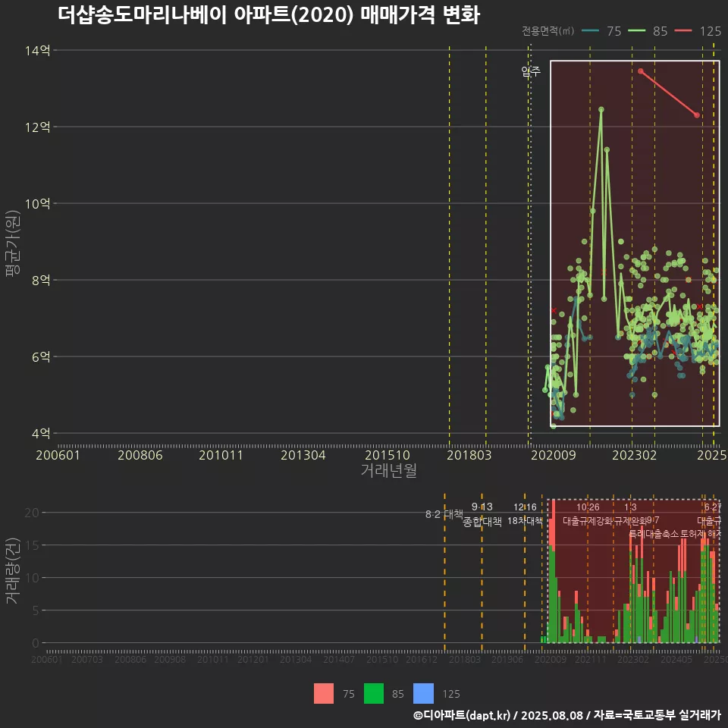
Task: Click the 1·3 규제완화 policy annotation
Action: click(630, 514)
